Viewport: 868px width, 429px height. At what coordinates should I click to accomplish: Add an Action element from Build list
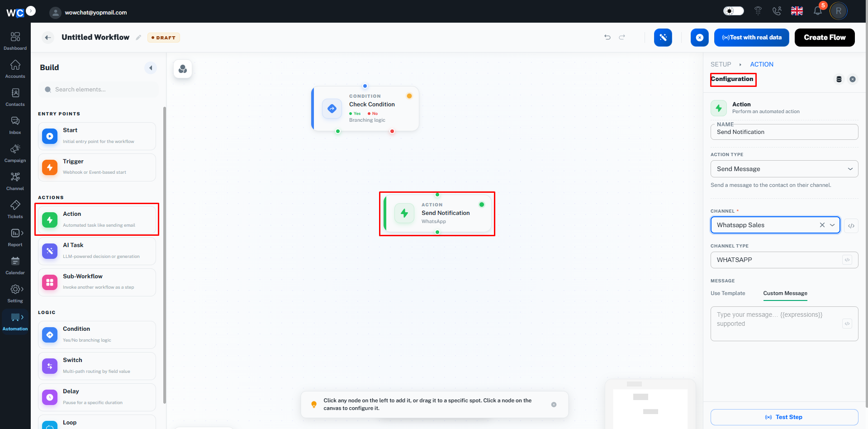click(97, 220)
